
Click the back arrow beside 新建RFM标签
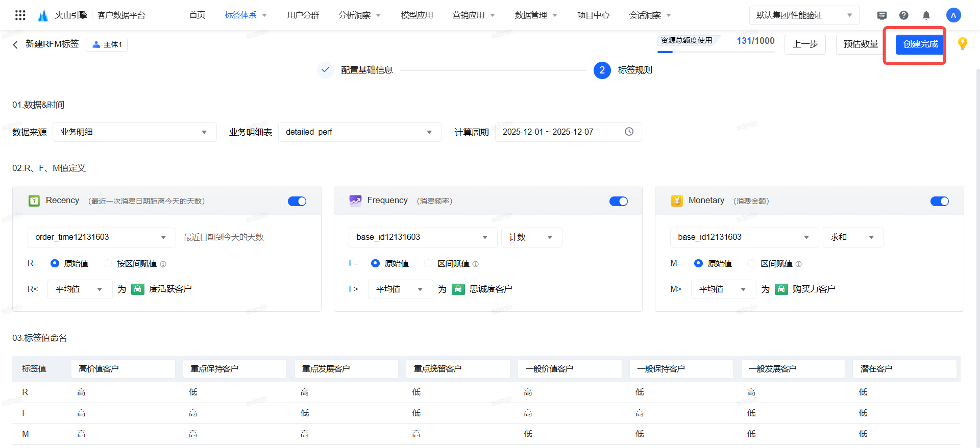15,44
